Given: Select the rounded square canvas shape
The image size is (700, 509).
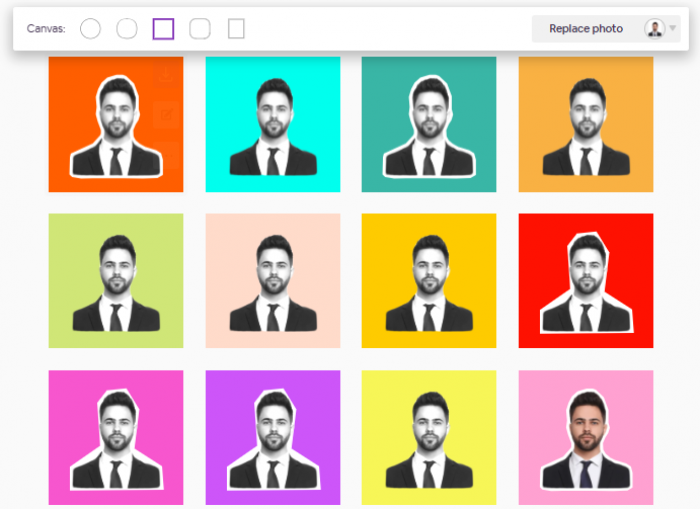Looking at the screenshot, I should click(200, 29).
